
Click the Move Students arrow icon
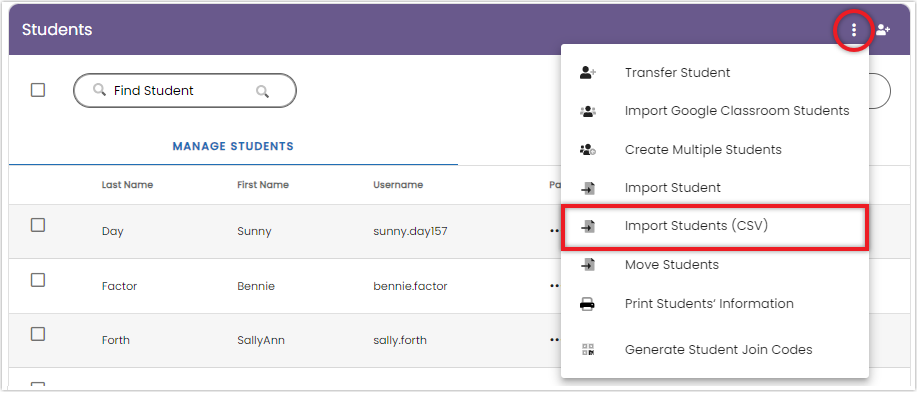(x=588, y=265)
